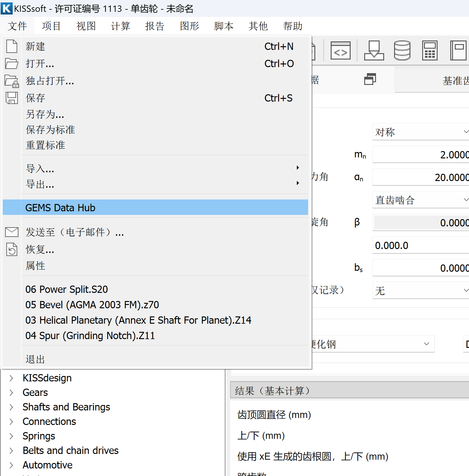The image size is (469, 476).
Task: Open GEMS Data Hub menu entry
Action: [155, 208]
